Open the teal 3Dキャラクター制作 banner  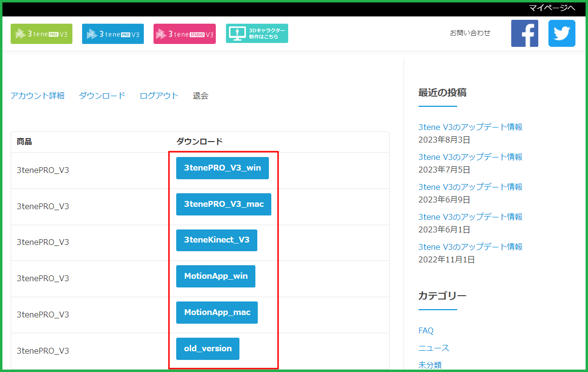tap(257, 33)
